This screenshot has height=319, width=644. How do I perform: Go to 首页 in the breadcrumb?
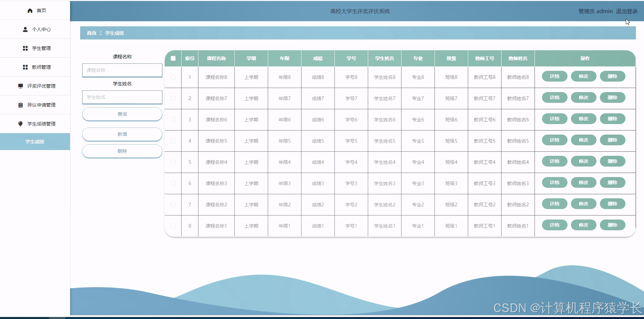(92, 33)
